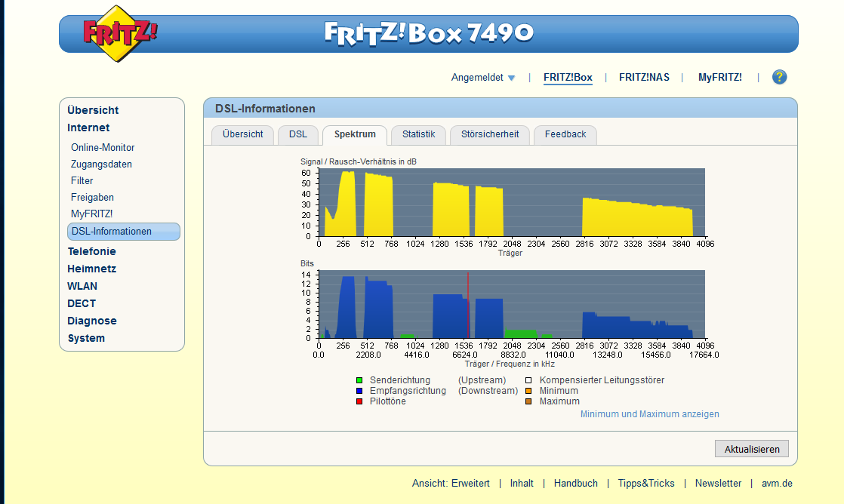Click the FRITZ!Box 7490 banner title
The height and width of the screenshot is (504, 844).
(x=429, y=33)
